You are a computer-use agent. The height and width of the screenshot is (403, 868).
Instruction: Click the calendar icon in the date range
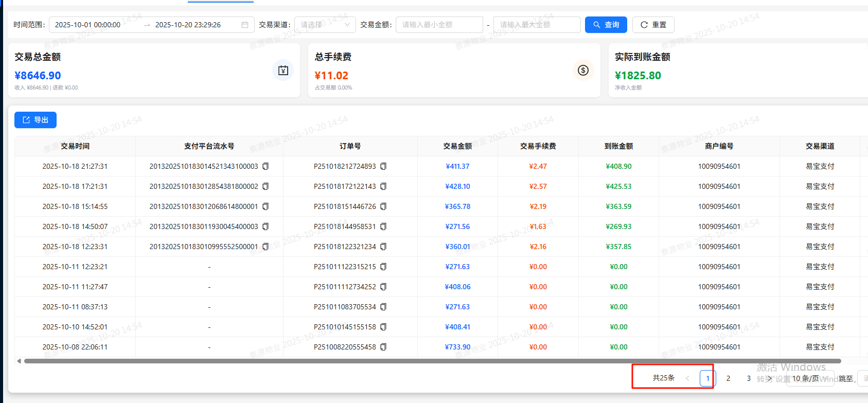pyautogui.click(x=245, y=25)
